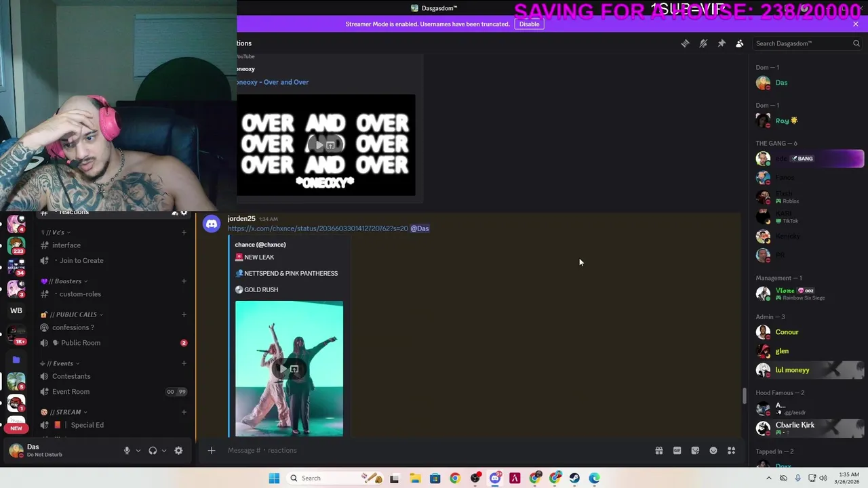
Task: Open pinned messages pin icon
Action: [722, 43]
